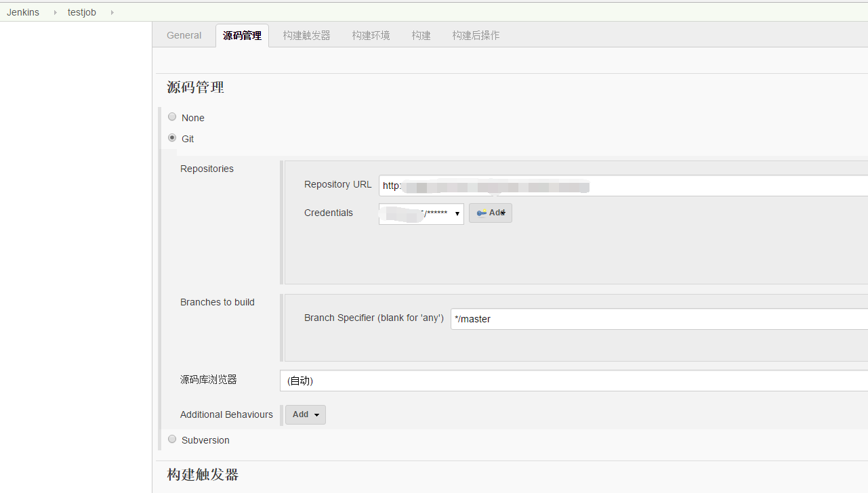868x493 pixels.
Task: Open the General tab
Action: click(184, 35)
